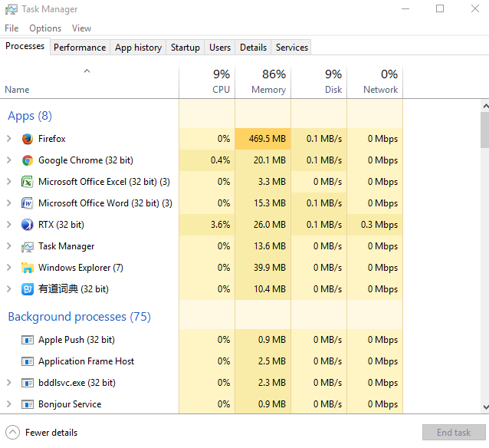
Task: Select the RTX 0.3 Mbps network cell
Action: 375,225
